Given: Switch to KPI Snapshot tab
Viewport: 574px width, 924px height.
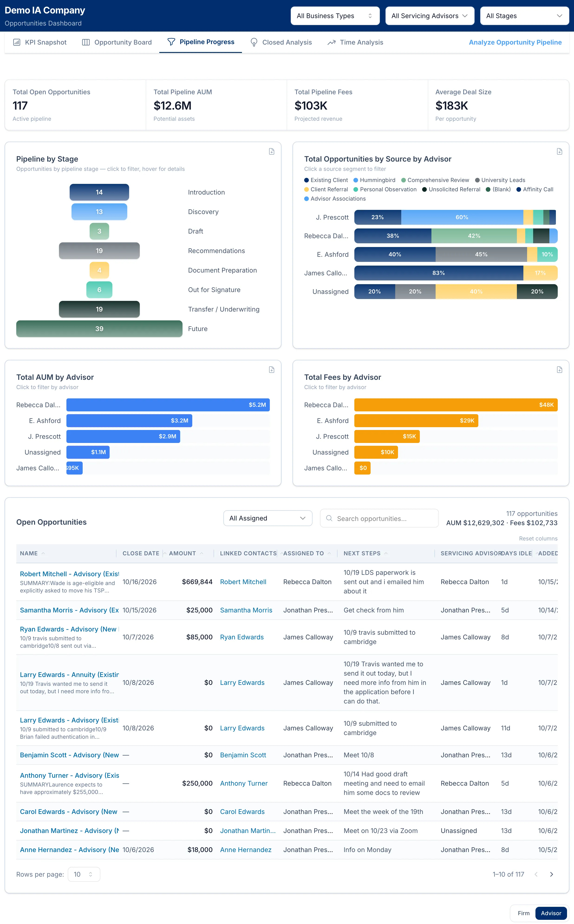Looking at the screenshot, I should (40, 42).
